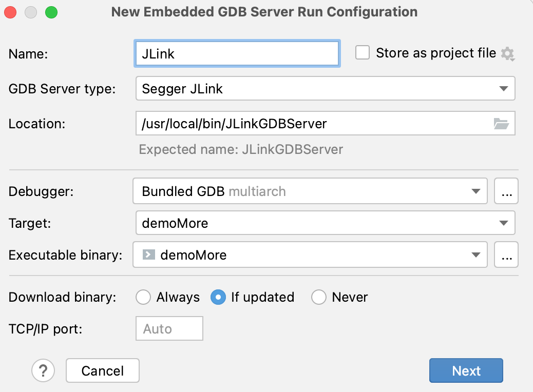Click the Name field containing JLink
The height and width of the screenshot is (392, 533).
click(237, 53)
